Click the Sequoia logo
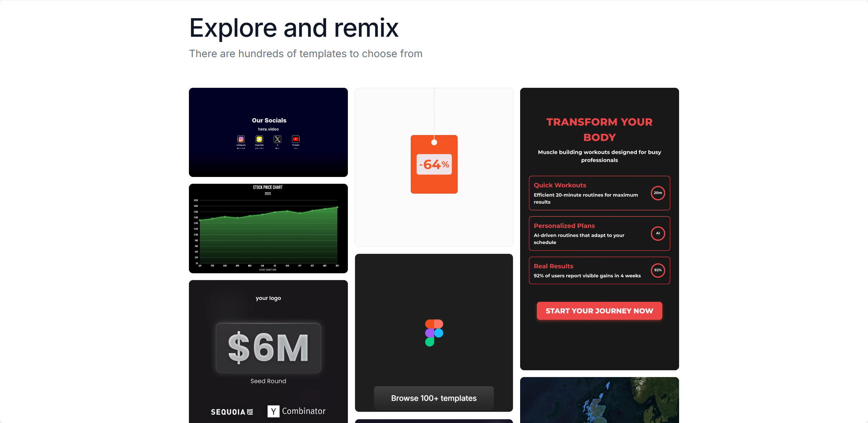This screenshot has width=868, height=423. tap(232, 412)
